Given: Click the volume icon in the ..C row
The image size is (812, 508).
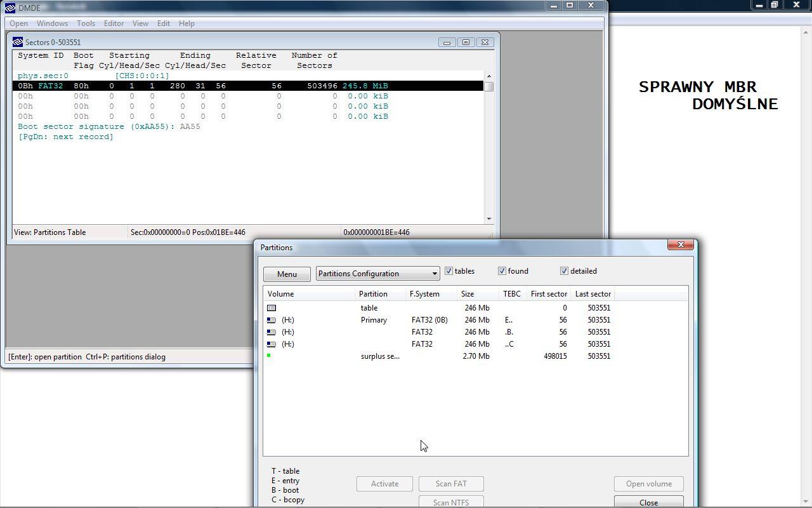Looking at the screenshot, I should 272,344.
